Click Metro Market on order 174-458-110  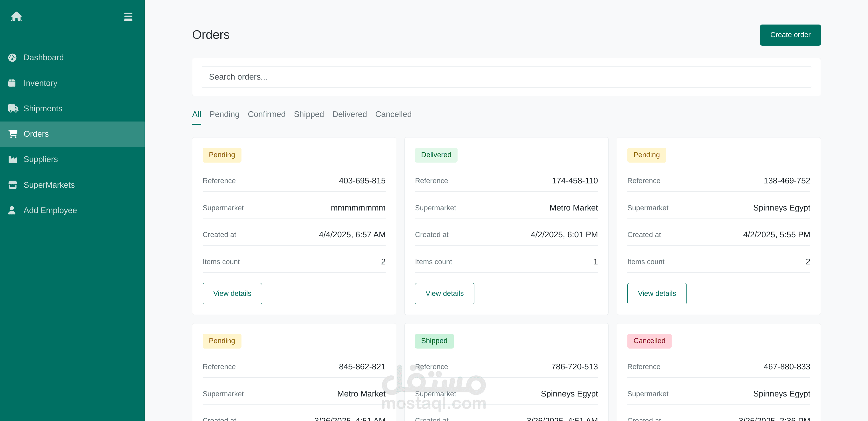pyautogui.click(x=573, y=208)
